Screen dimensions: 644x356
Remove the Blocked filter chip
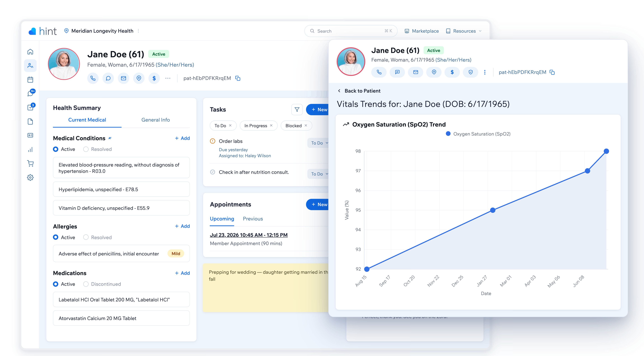click(306, 126)
